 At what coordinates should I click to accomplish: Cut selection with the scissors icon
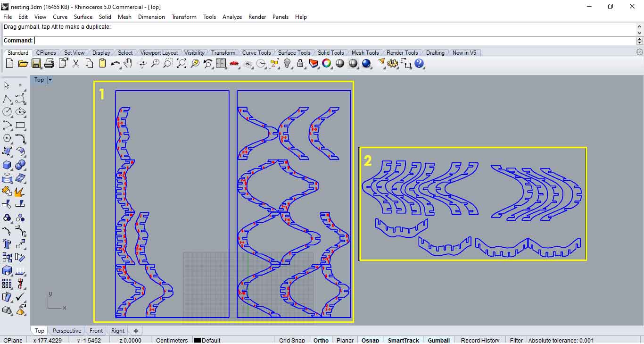coord(75,63)
